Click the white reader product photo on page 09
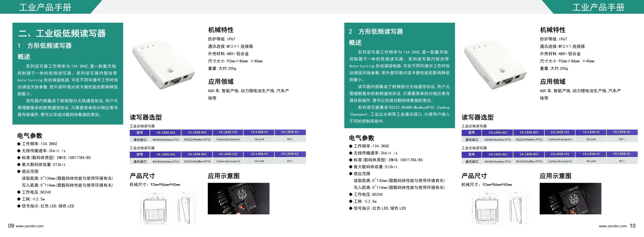Viewport: 644px width, 237px height. click(x=163, y=65)
